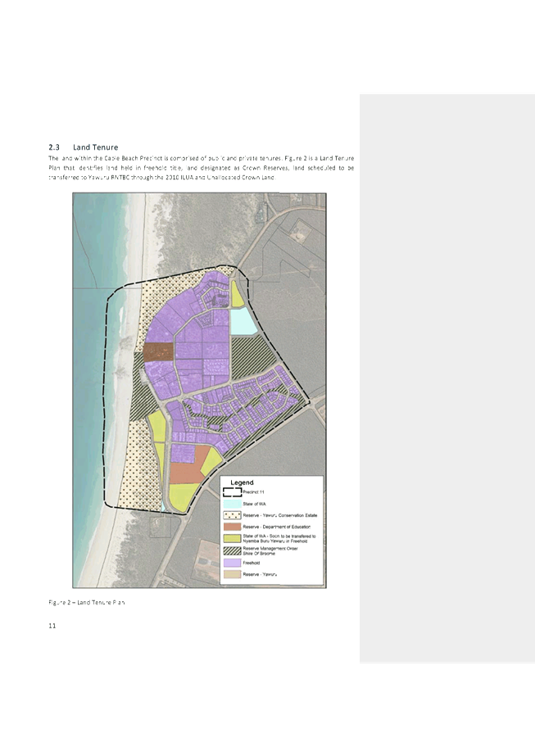
Task: Click the dotted Conservation Estate legend symbol
Action: point(233,516)
